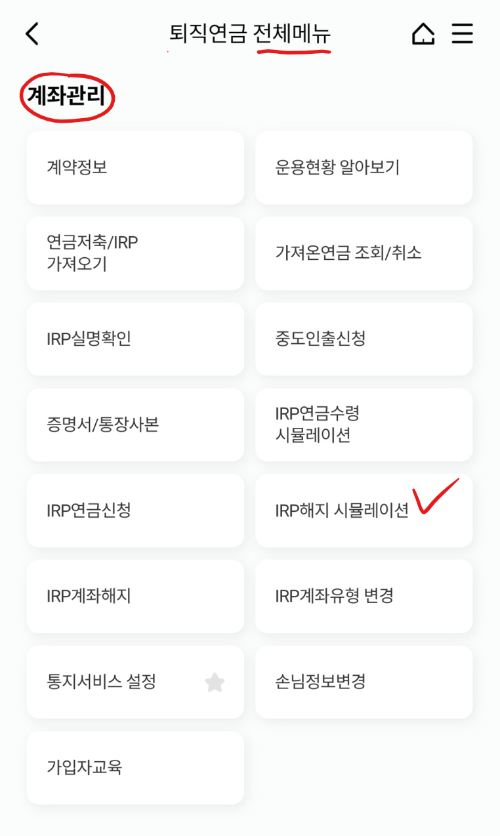Open 계약정보 menu item
The width and height of the screenshot is (500, 836).
(135, 167)
